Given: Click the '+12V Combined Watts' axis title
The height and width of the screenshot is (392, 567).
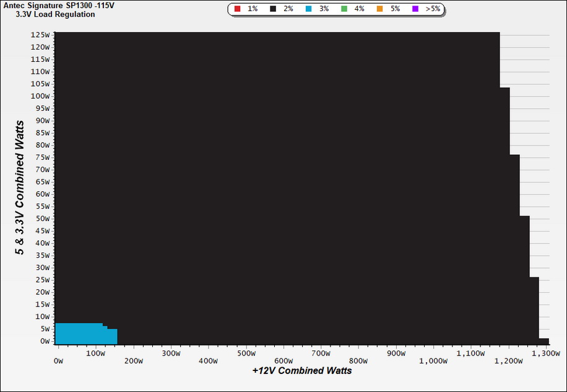Looking at the screenshot, I should coord(302,371).
